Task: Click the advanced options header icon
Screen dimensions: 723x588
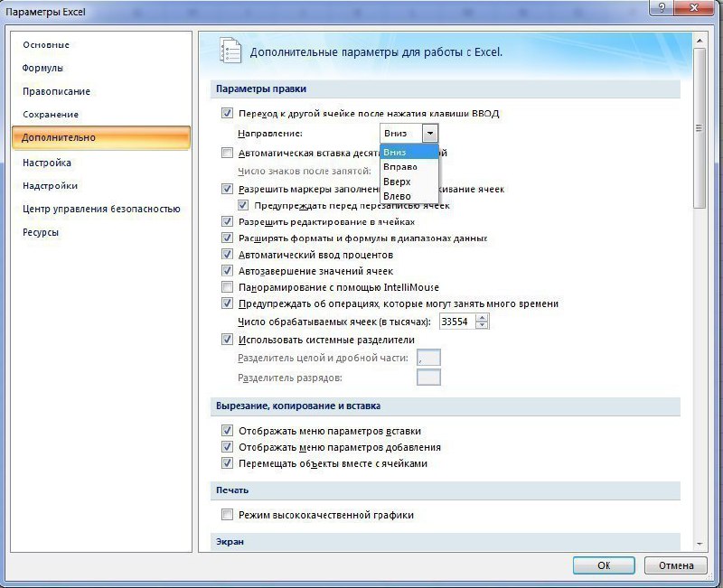Action: pyautogui.click(x=230, y=51)
